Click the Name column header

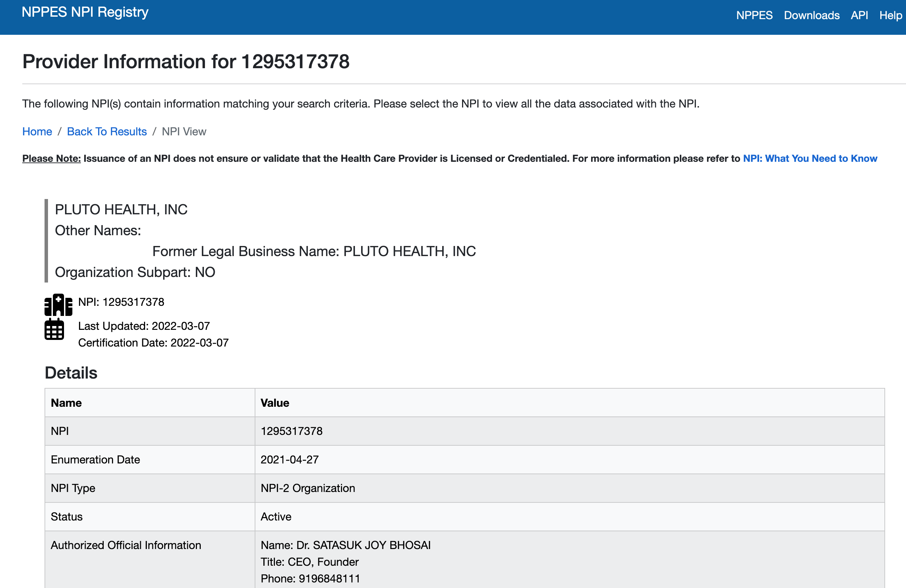[x=66, y=403]
